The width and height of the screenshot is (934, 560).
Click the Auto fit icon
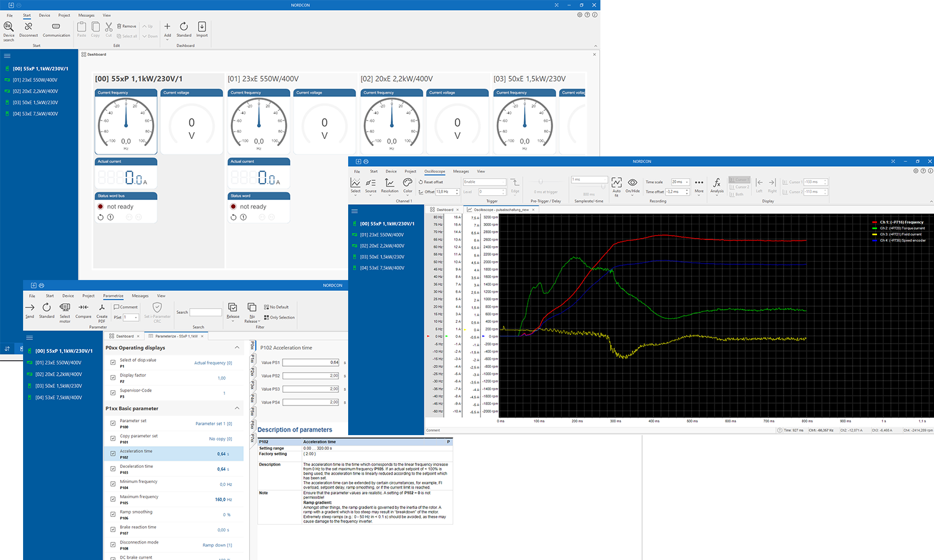pyautogui.click(x=616, y=182)
